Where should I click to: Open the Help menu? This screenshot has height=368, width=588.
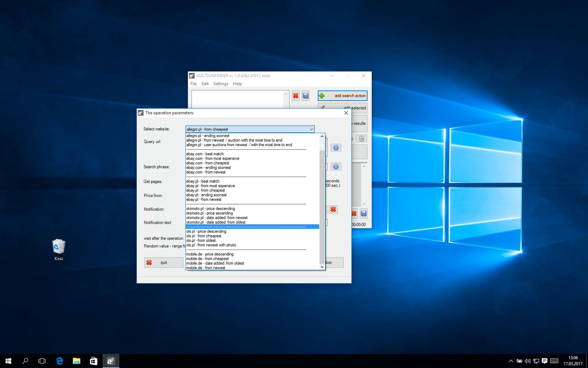click(237, 84)
